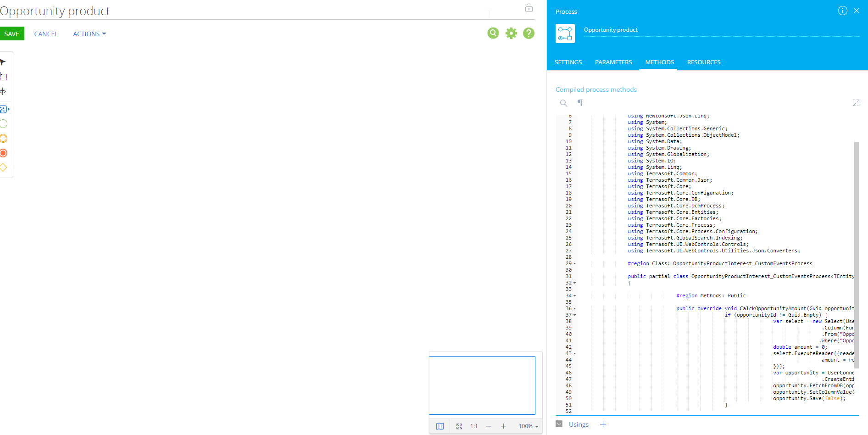This screenshot has height=435, width=868.
Task: Click line 'using Terrasoft.Core.DB;'
Action: 664,199
